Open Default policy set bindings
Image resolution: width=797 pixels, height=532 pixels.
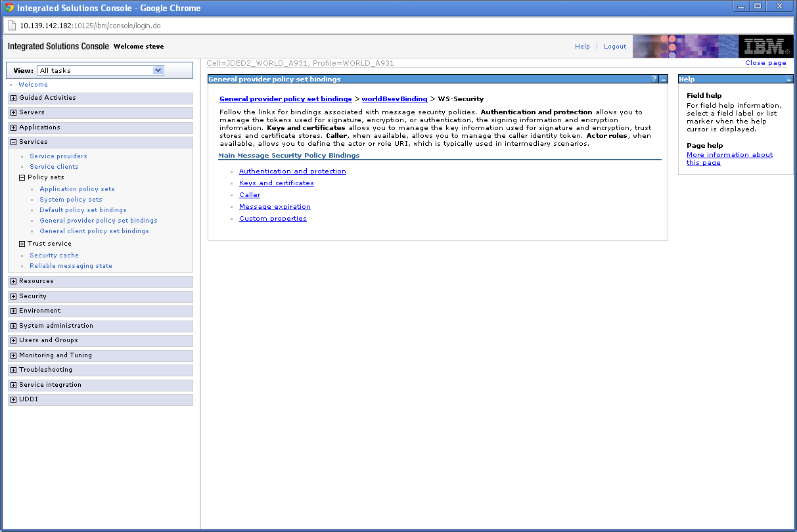click(83, 210)
